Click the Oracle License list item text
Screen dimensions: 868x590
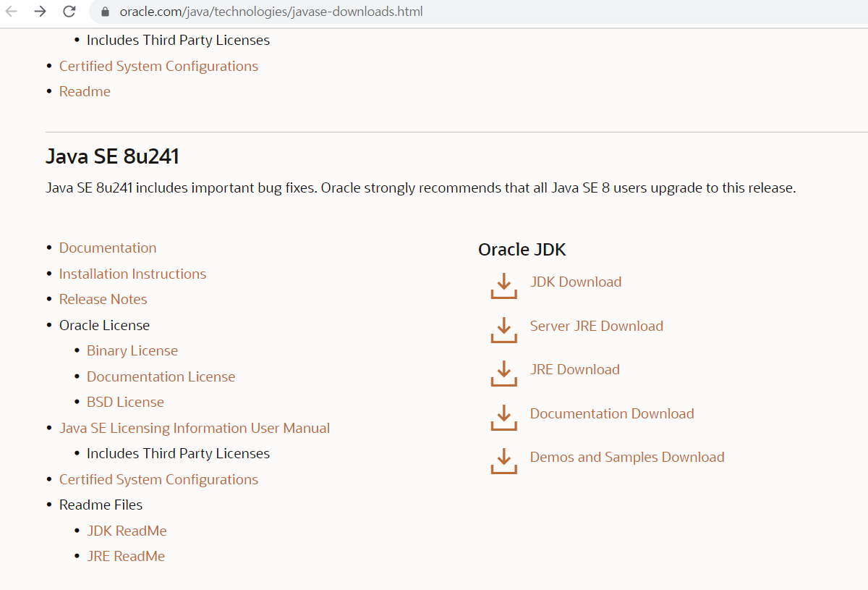tap(105, 326)
